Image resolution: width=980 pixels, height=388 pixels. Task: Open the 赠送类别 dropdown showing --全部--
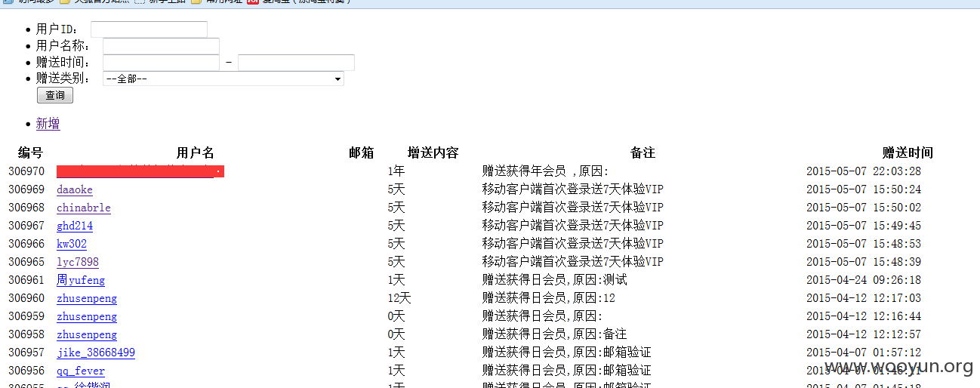click(223, 79)
